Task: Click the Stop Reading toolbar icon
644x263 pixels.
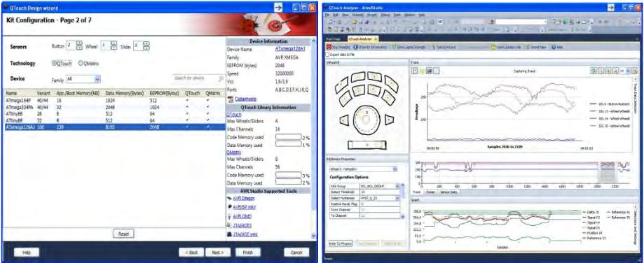Action: click(329, 47)
